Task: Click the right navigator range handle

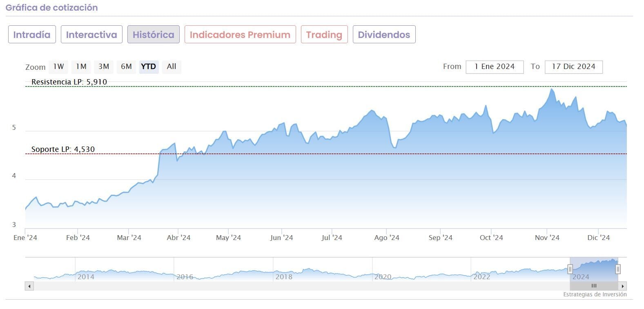Action: [618, 269]
